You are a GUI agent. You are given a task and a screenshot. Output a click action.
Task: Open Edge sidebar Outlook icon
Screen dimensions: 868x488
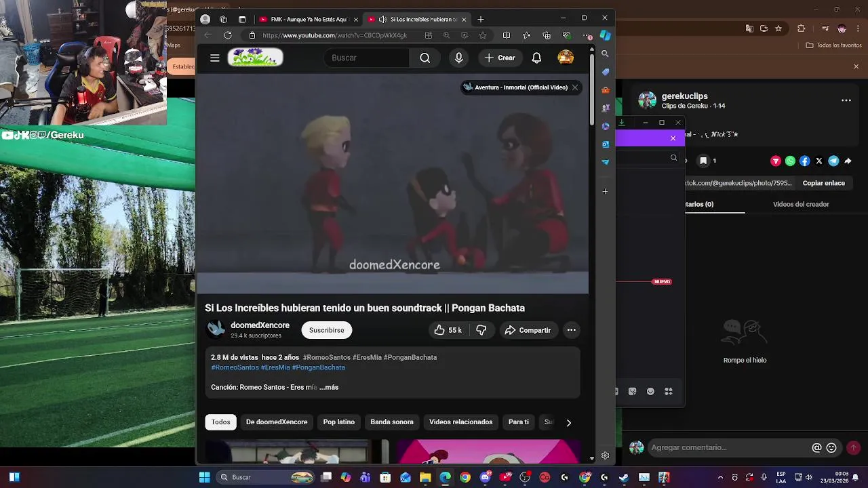[x=605, y=144]
